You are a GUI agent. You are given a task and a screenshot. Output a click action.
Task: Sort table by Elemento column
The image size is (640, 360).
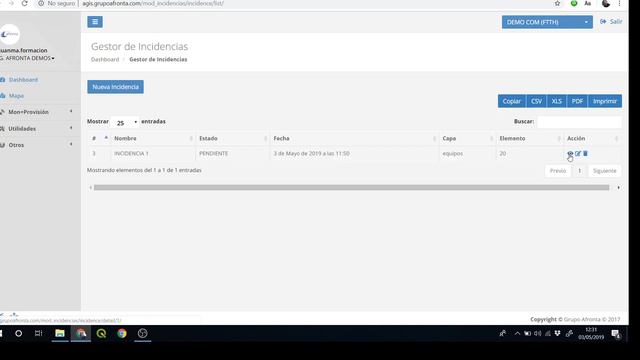click(x=530, y=138)
